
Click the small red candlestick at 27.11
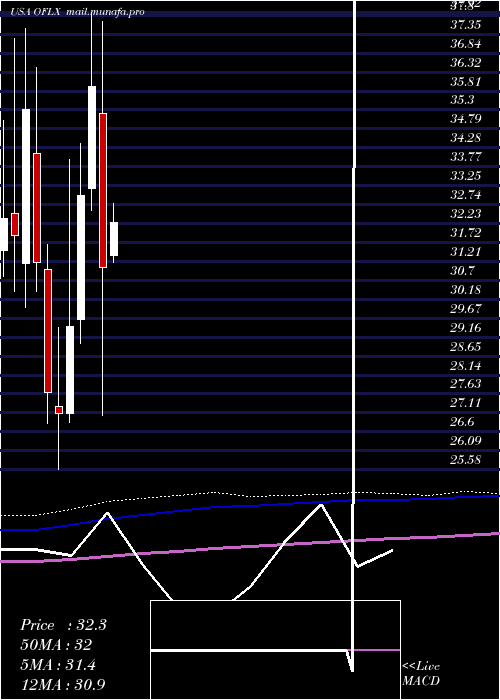[59, 410]
